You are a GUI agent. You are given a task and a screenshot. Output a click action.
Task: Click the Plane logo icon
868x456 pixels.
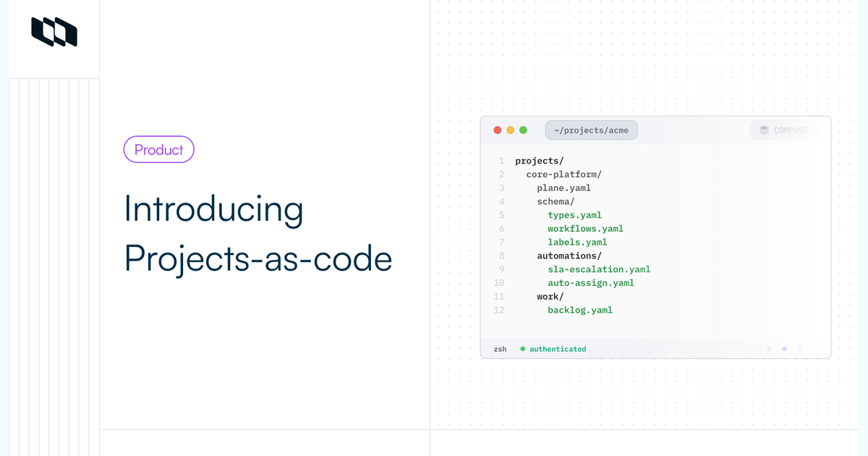tap(54, 32)
